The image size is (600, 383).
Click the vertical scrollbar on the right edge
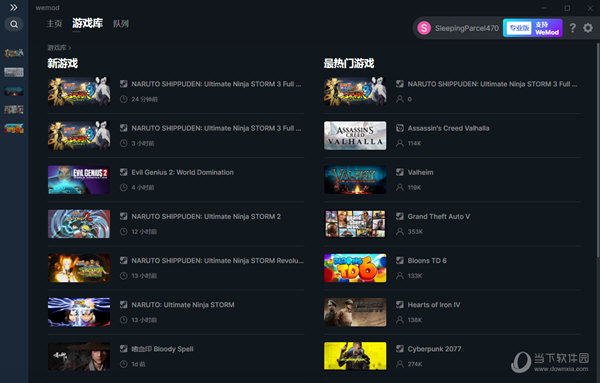point(598,149)
